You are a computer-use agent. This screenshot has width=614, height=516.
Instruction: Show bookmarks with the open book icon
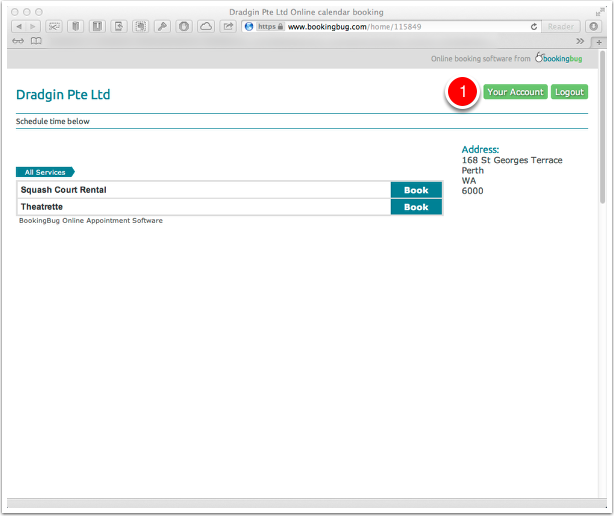pos(36,41)
